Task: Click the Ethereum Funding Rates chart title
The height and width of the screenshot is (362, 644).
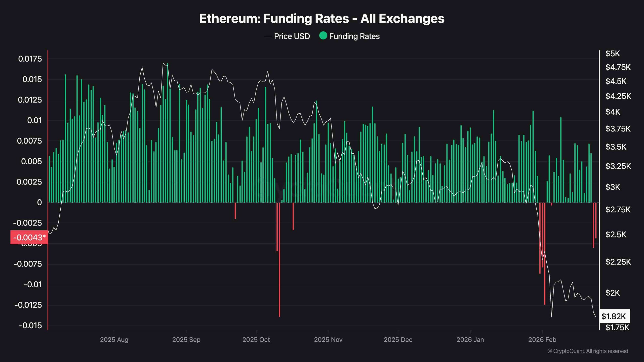Action: (322, 19)
